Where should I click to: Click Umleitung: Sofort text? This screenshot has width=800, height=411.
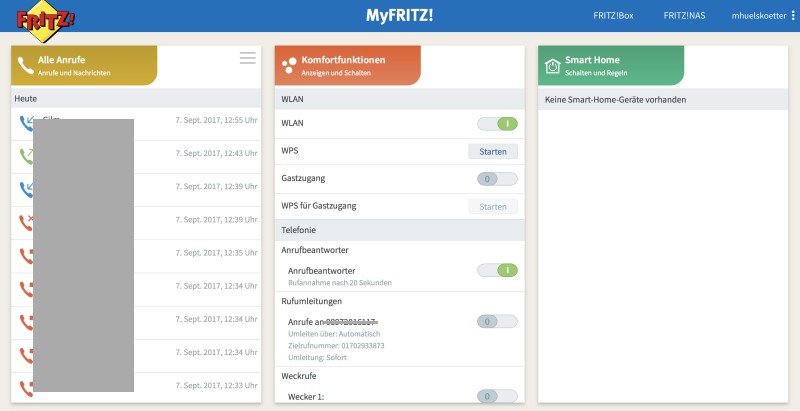click(317, 357)
